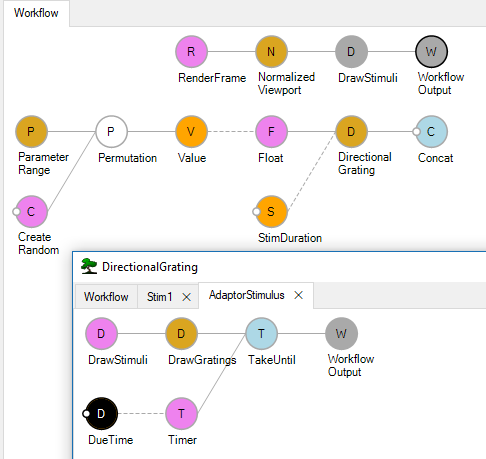Select the RenderFrame node
The width and height of the screenshot is (486, 459).
coord(191,52)
